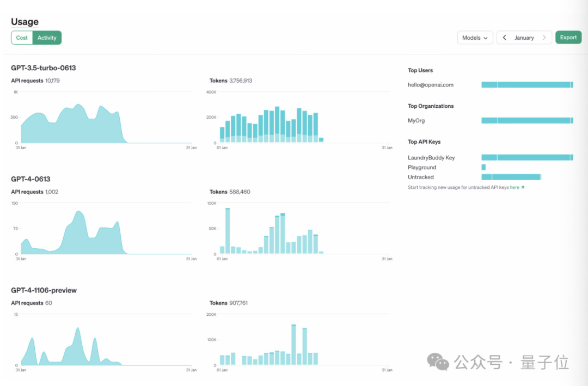Open the January month picker
This screenshot has width=588, height=386.
[524, 38]
